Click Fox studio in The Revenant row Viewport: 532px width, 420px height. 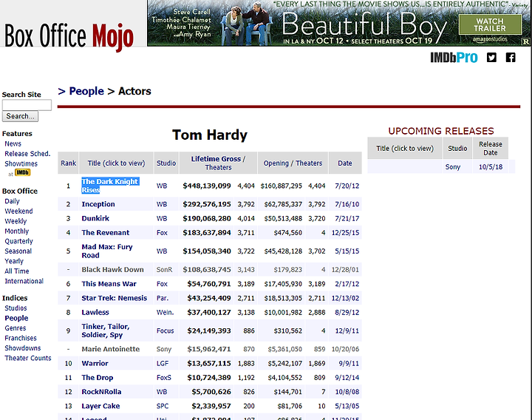(162, 233)
